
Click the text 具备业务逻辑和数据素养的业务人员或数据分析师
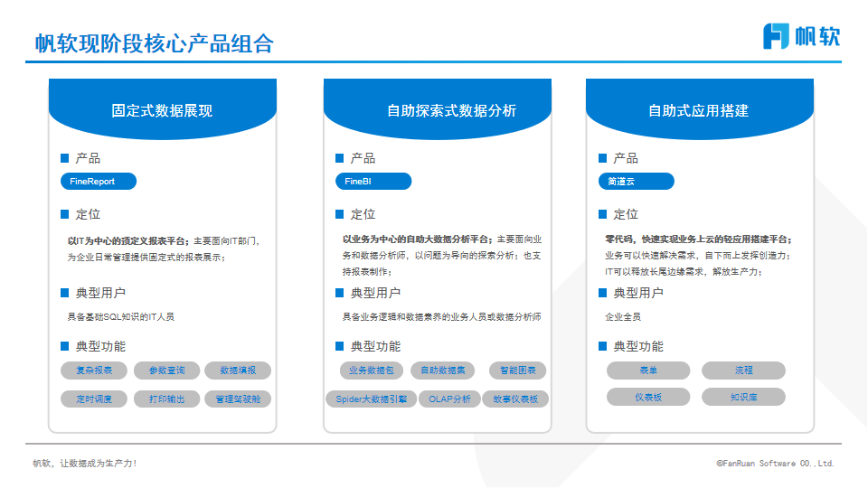pyautogui.click(x=441, y=317)
